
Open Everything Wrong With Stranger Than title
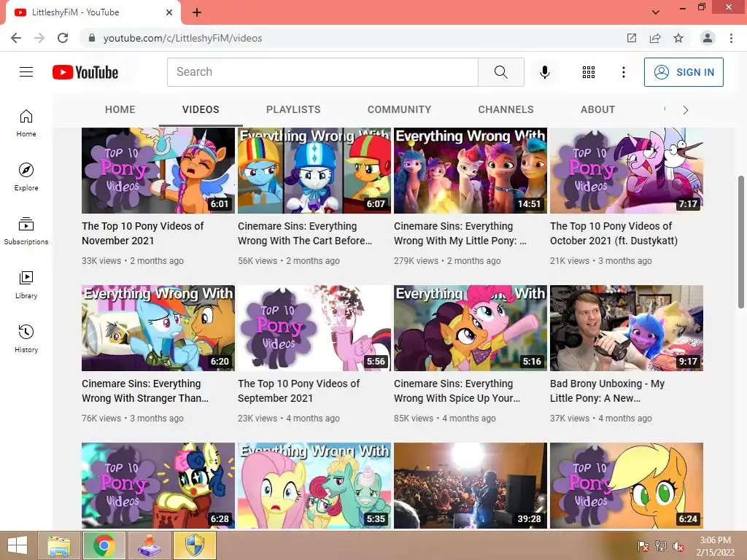click(145, 391)
